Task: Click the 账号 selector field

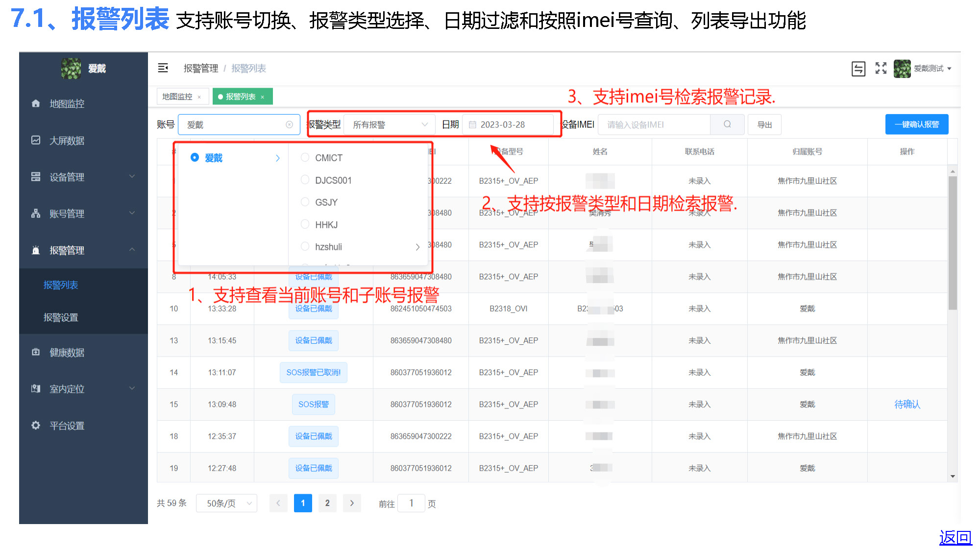Action: point(239,124)
